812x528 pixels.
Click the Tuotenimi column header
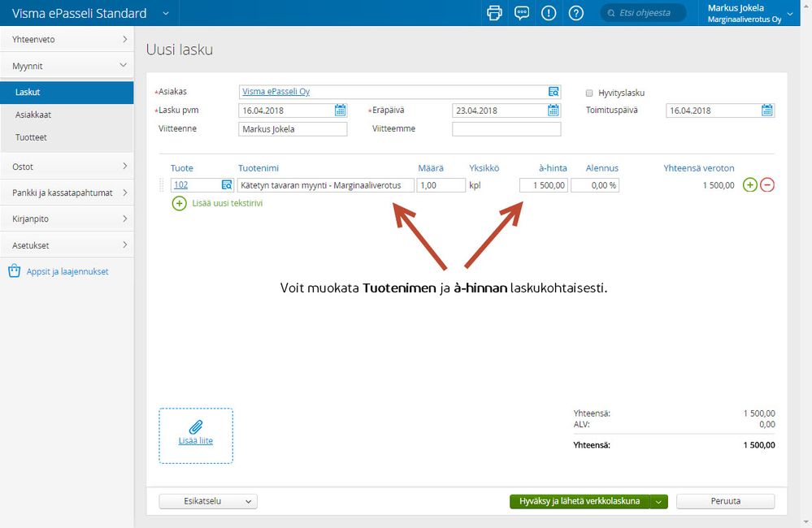(258, 168)
